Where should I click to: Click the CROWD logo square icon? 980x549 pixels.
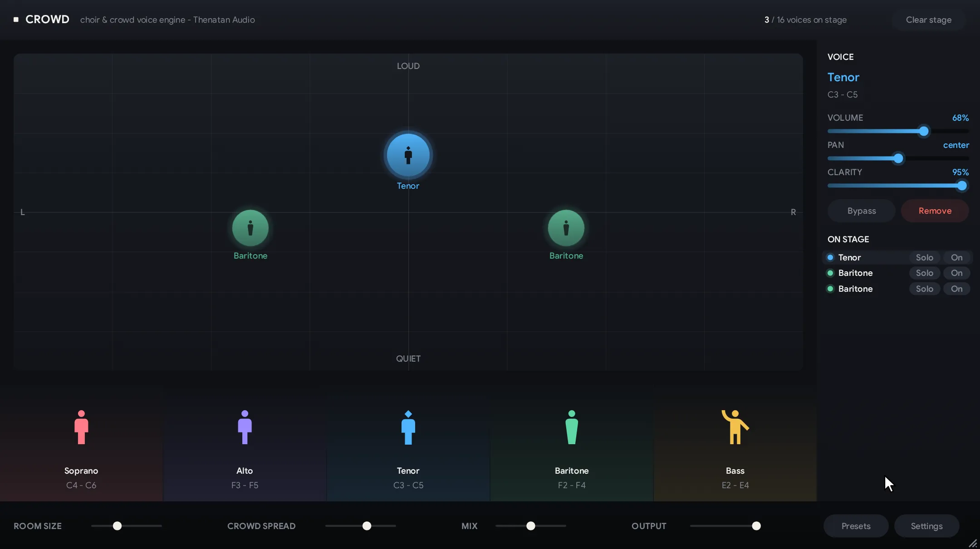16,20
